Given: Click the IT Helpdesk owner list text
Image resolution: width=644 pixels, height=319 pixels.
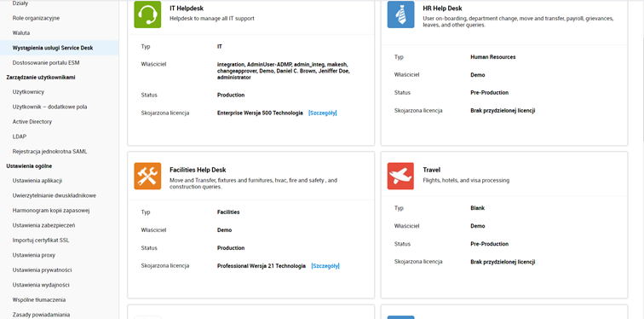Looking at the screenshot, I should [284, 71].
